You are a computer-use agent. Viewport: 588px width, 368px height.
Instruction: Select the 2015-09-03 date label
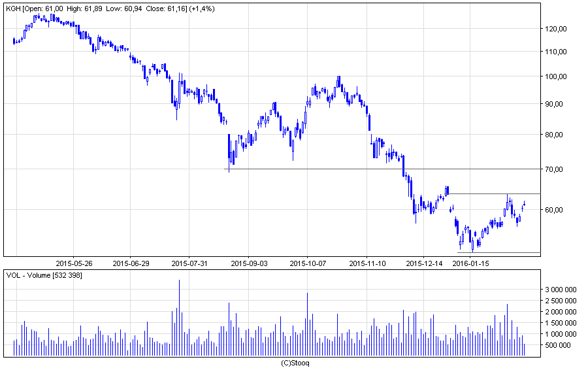point(249,263)
